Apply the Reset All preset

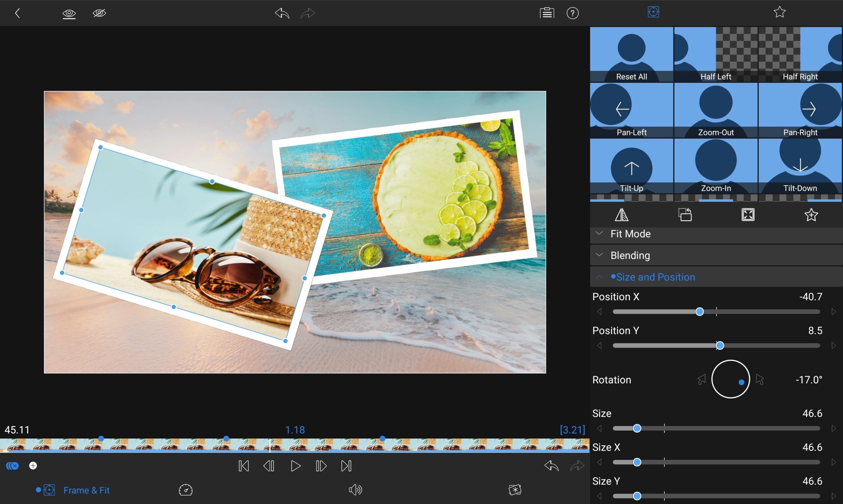coord(631,54)
